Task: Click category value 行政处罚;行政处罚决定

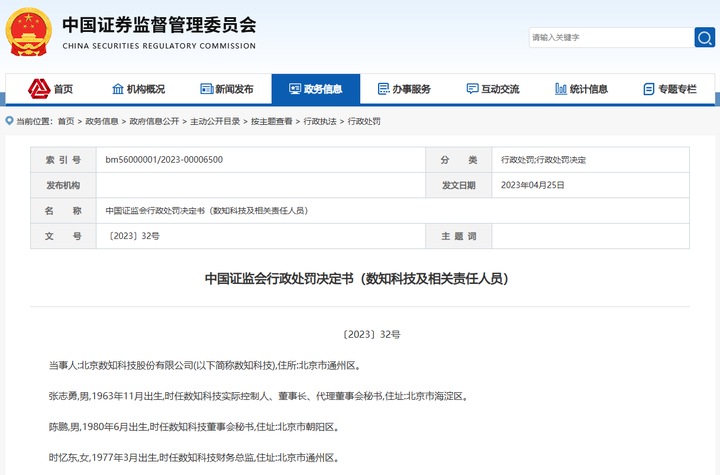Action: (x=543, y=160)
